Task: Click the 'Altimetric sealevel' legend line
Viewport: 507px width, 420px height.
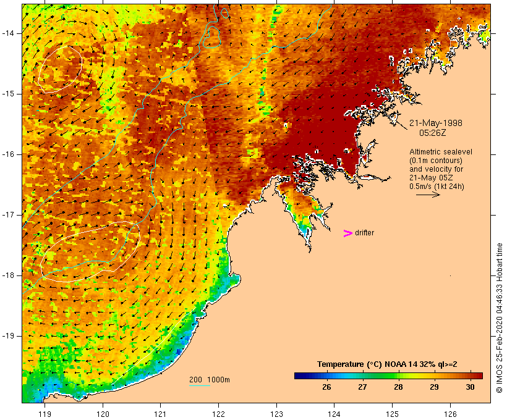Action: point(441,152)
